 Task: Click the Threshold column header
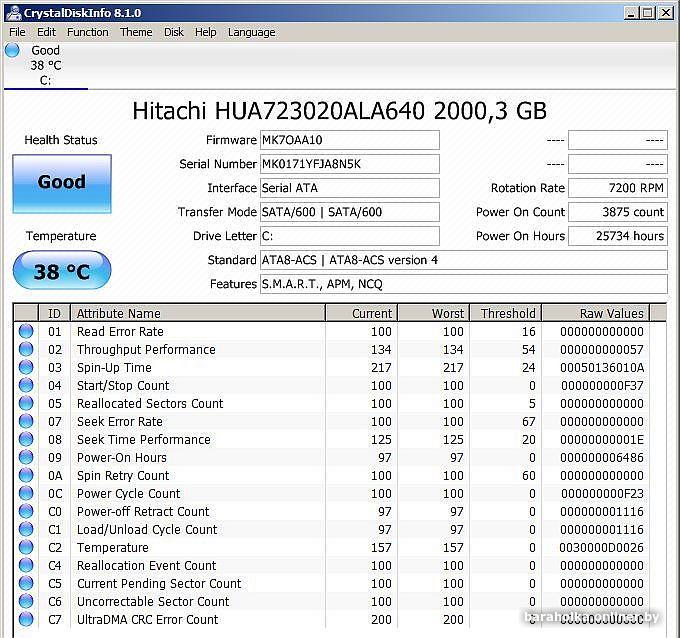(x=506, y=313)
